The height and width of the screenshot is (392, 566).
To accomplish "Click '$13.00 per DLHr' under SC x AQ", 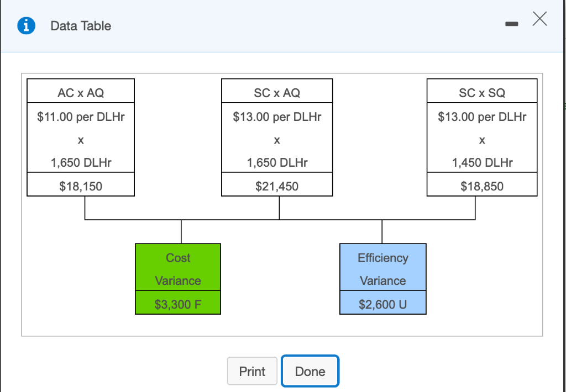I will pos(277,117).
